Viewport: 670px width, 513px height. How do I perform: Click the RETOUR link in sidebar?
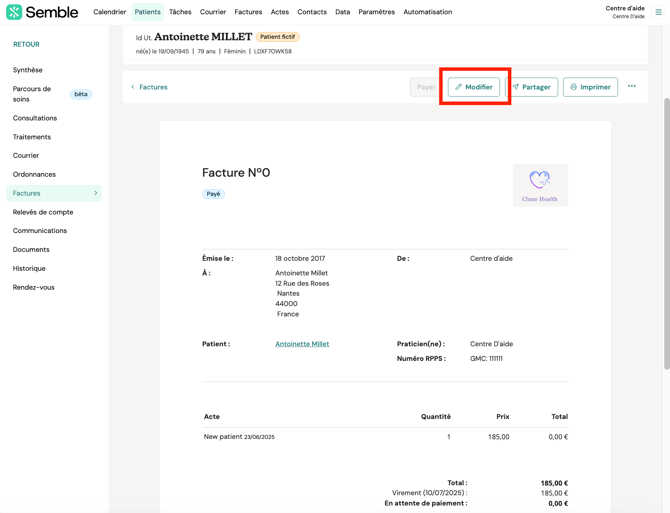pyautogui.click(x=26, y=44)
